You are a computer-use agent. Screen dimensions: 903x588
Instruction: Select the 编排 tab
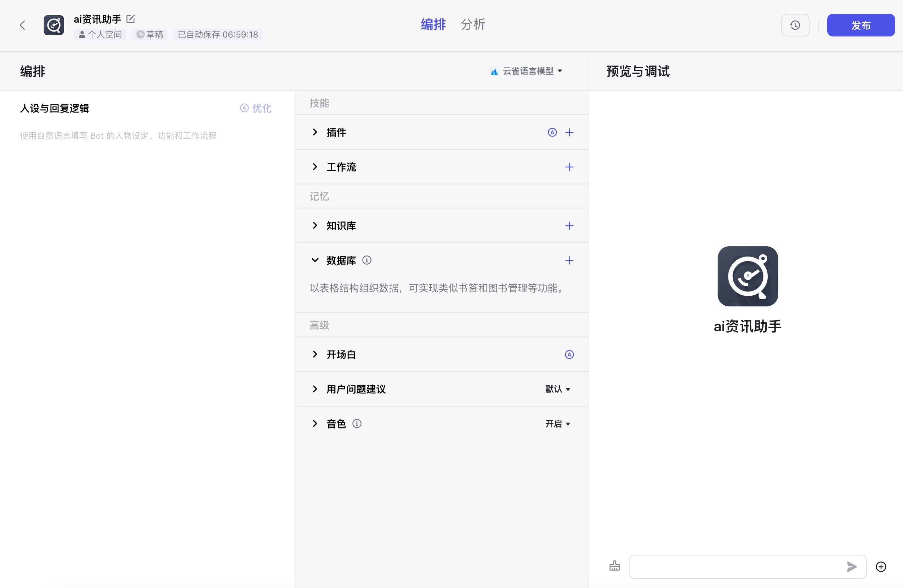click(433, 24)
